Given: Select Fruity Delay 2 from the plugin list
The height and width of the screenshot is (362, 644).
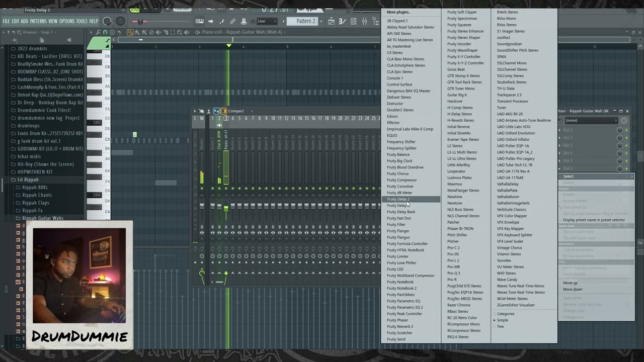Looking at the screenshot, I should (x=398, y=199).
